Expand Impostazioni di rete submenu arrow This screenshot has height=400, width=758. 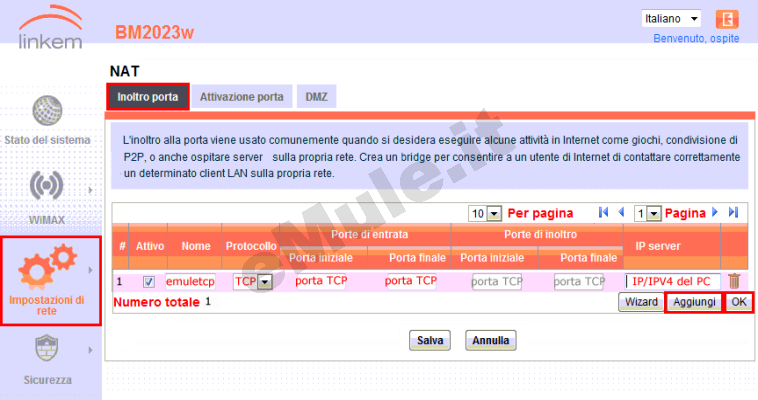[x=90, y=270]
